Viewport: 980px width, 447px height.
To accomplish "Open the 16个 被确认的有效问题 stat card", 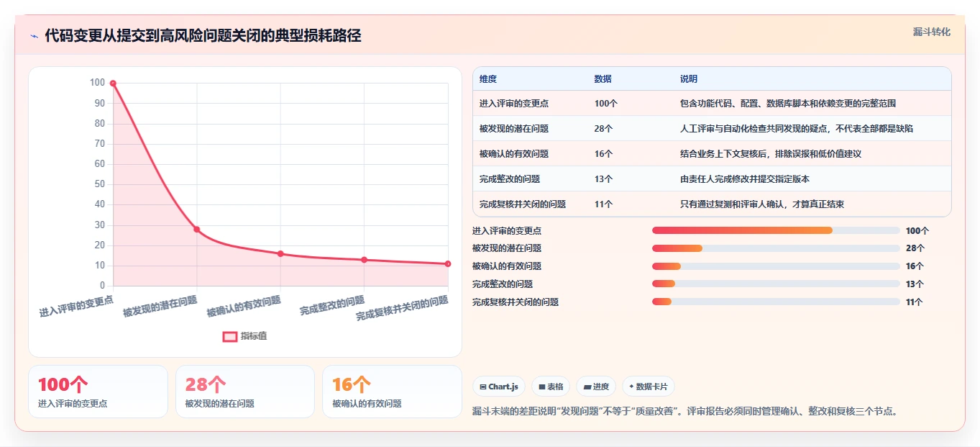I will [393, 392].
